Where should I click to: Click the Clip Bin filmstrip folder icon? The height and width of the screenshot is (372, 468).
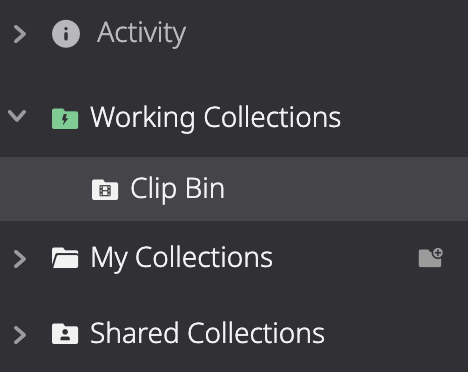pyautogui.click(x=105, y=190)
